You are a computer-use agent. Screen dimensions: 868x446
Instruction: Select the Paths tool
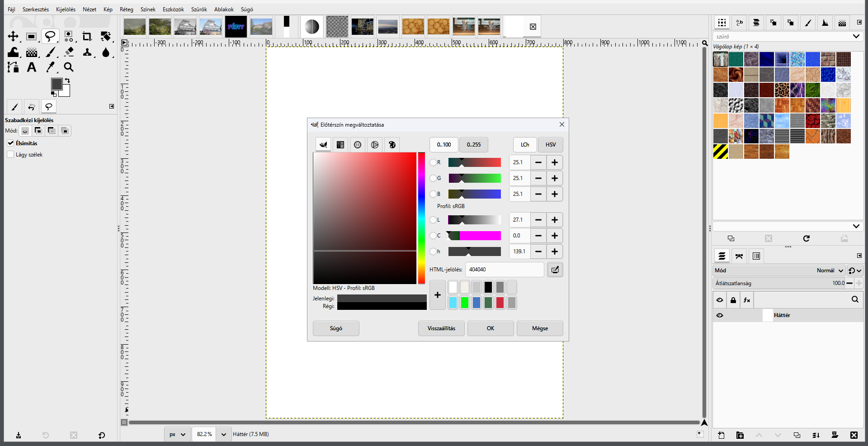[x=13, y=67]
